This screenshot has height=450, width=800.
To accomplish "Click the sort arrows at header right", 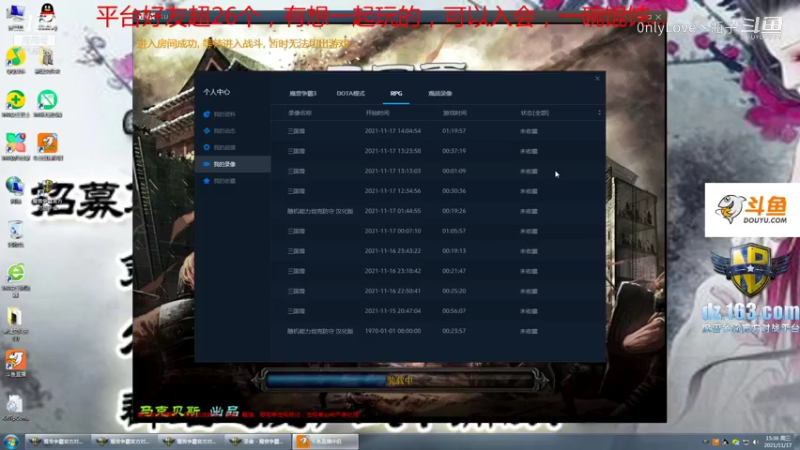I will point(599,113).
